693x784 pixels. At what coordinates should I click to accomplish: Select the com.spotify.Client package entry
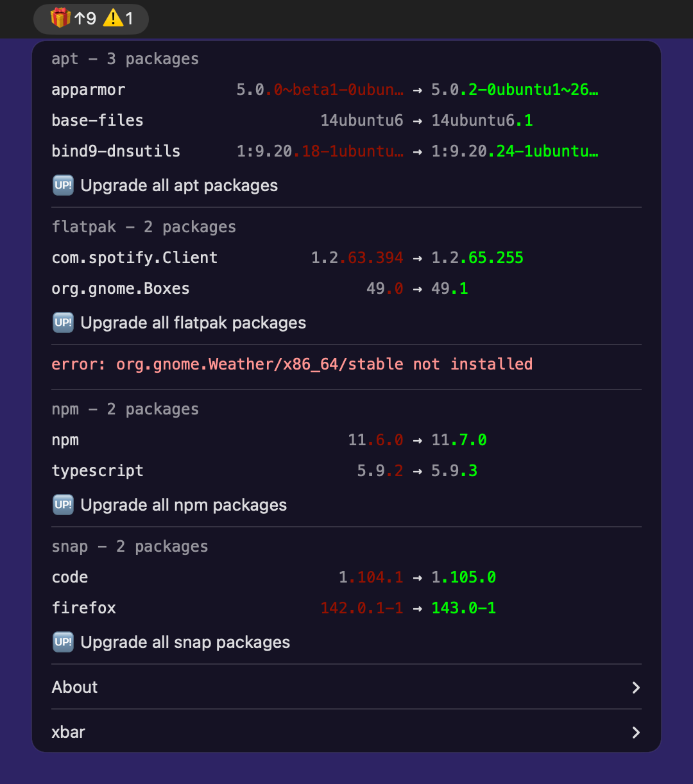point(346,257)
